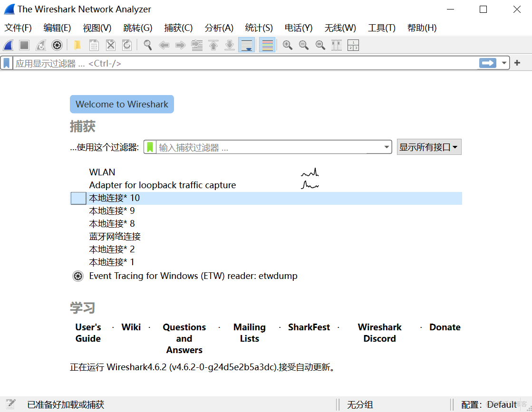This screenshot has width=532, height=412.
Task: Zoom in on packet text
Action: pos(287,45)
